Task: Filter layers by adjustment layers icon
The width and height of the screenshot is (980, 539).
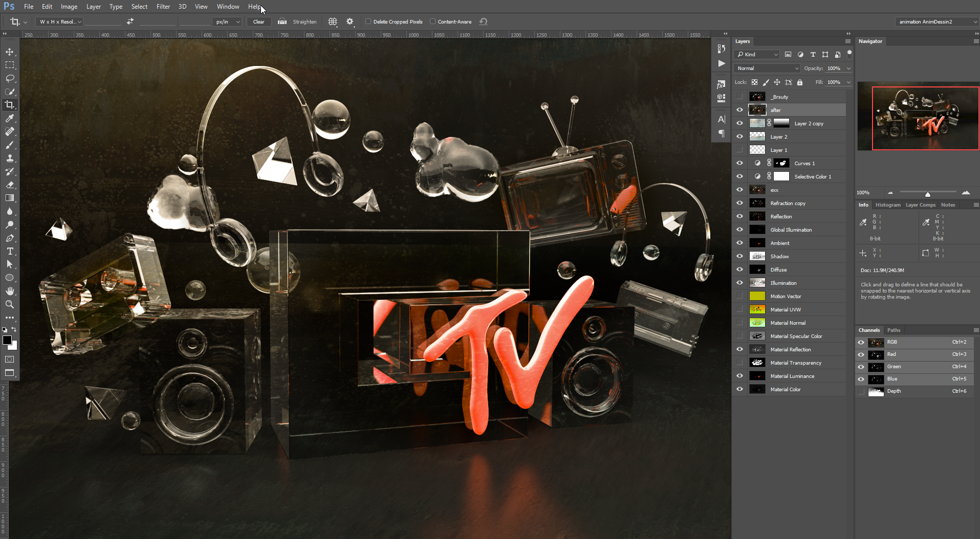Action: 800,54
